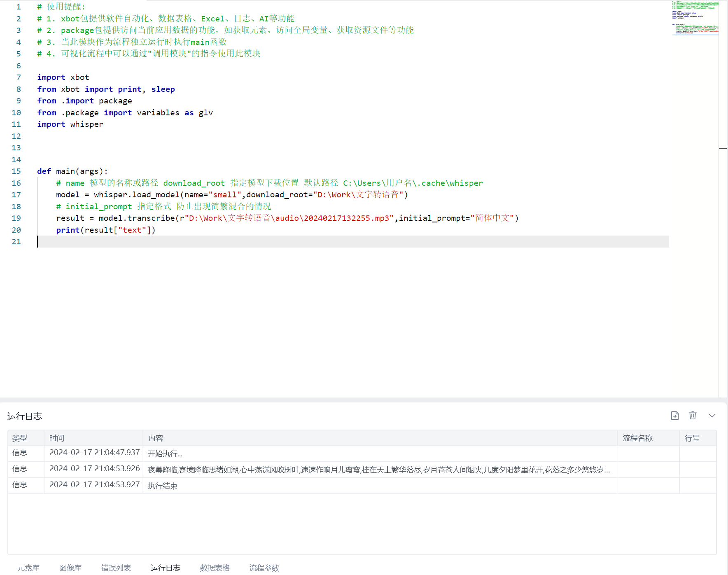Switch to the 元素库 tab

[28, 568]
